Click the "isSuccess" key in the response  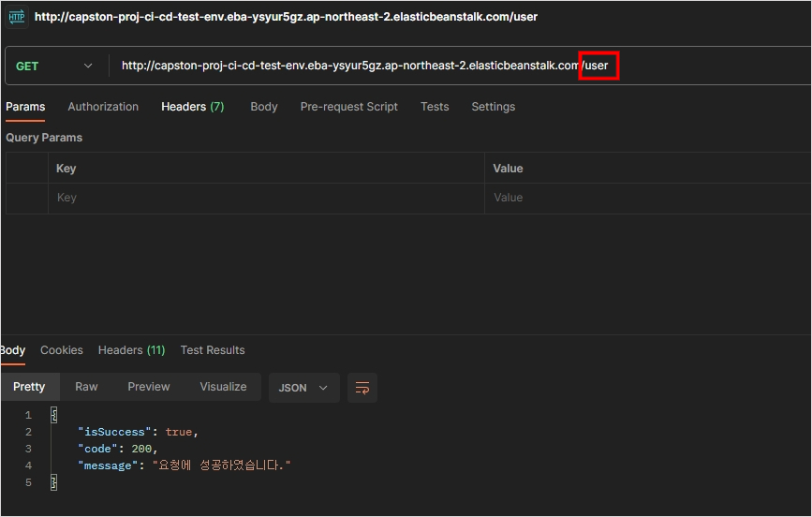pos(114,432)
